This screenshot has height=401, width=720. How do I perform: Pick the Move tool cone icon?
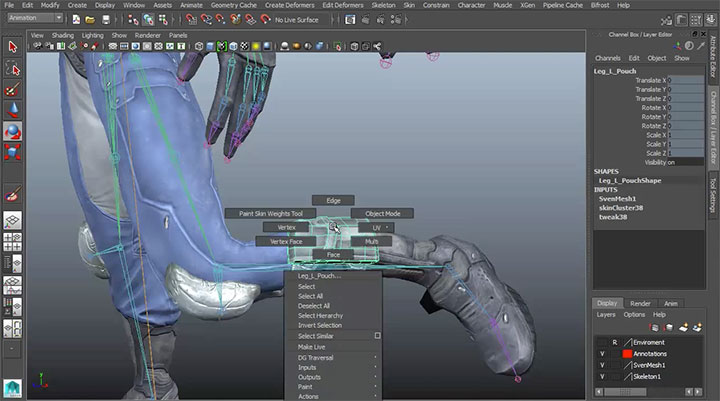pyautogui.click(x=12, y=110)
